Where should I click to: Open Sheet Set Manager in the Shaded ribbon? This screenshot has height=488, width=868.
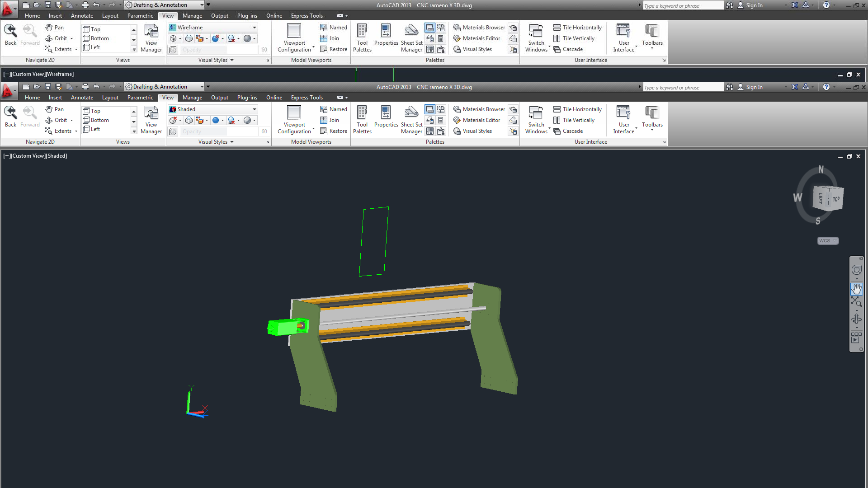[x=411, y=120]
